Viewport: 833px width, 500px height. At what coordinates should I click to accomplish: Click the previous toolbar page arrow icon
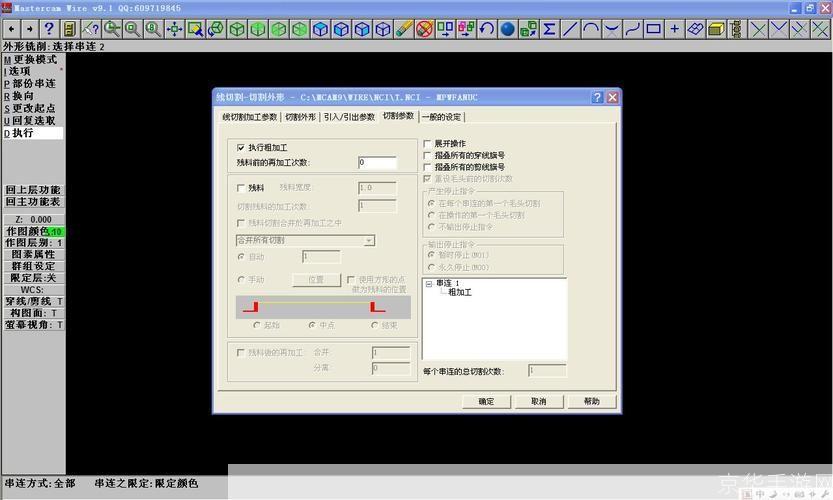click(12, 29)
